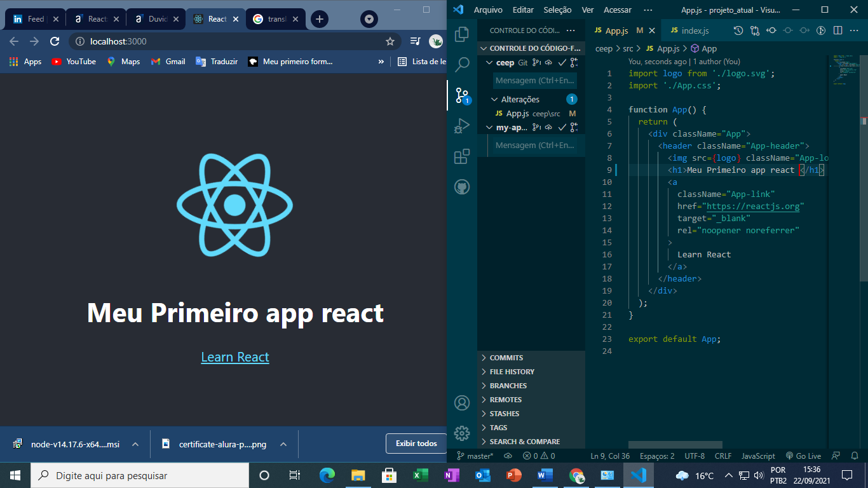Expand the TAGS section
The image size is (868, 488).
click(531, 428)
